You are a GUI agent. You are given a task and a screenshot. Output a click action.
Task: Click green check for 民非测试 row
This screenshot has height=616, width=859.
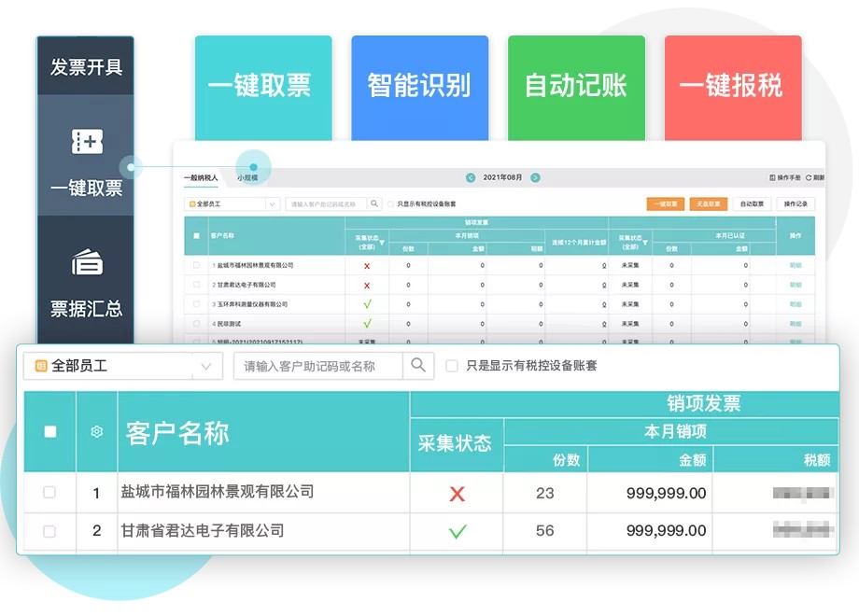(x=367, y=323)
